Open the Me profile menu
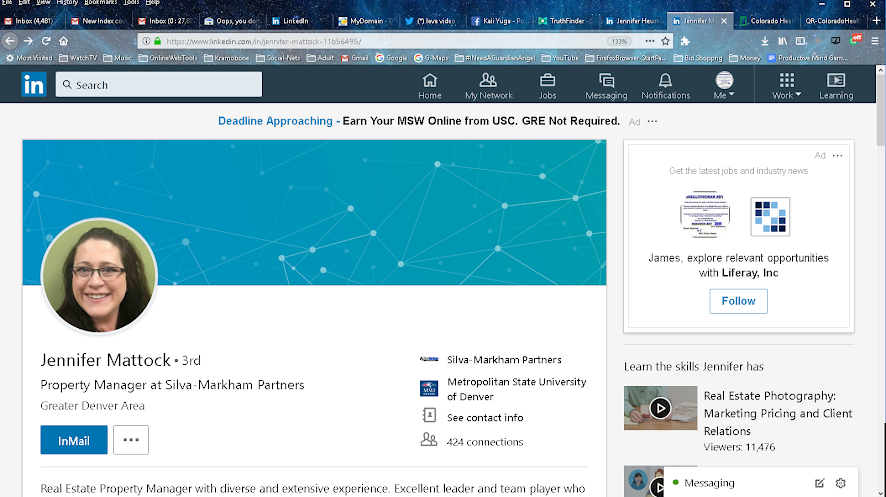This screenshot has height=497, width=886. [x=724, y=86]
